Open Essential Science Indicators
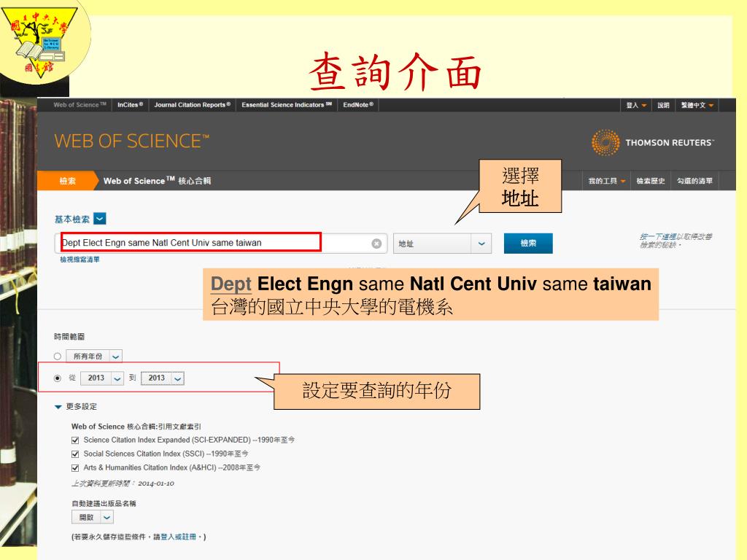Viewport: 747px width, 560px height. [x=286, y=105]
